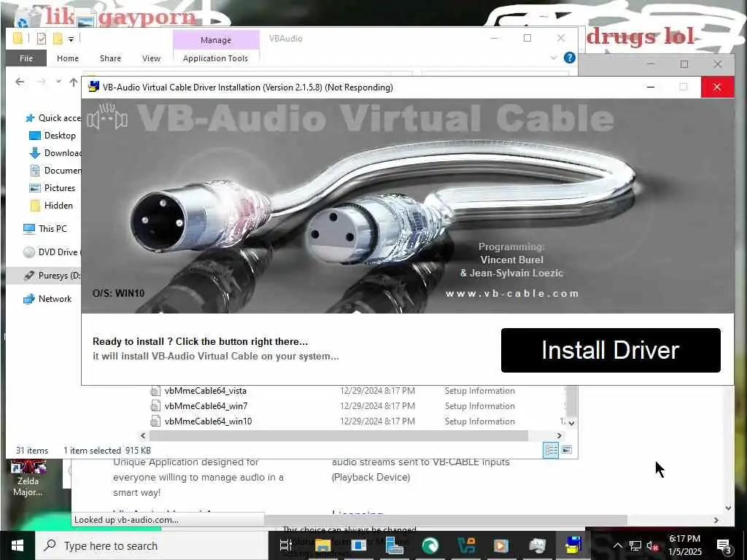
Task: Open File Explorer help icon
Action: pyautogui.click(x=569, y=58)
